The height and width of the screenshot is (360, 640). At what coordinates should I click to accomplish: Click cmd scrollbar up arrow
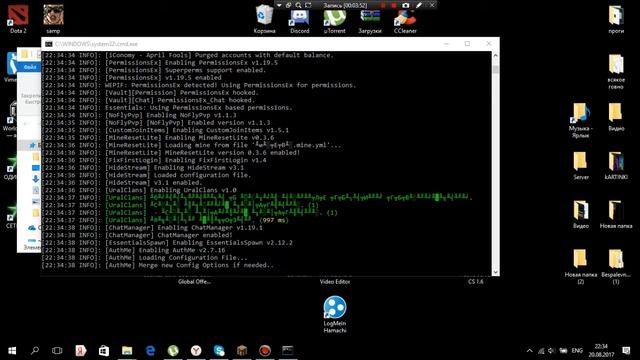click(x=495, y=55)
